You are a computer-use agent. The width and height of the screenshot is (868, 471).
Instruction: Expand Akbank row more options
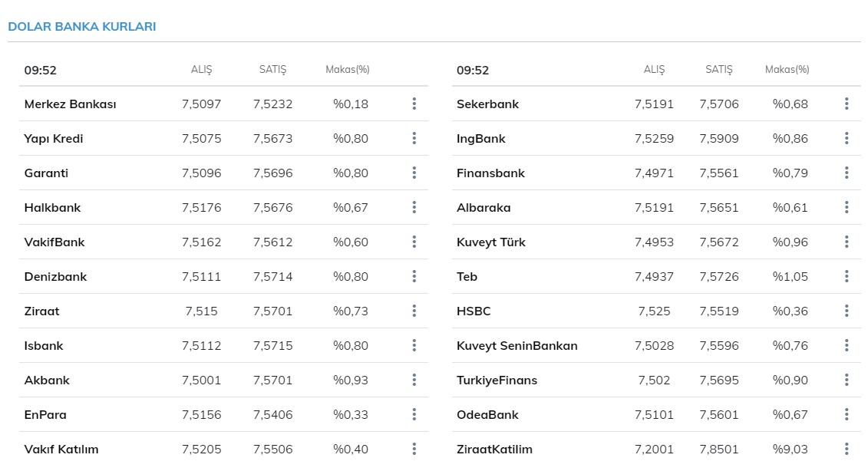[414, 380]
